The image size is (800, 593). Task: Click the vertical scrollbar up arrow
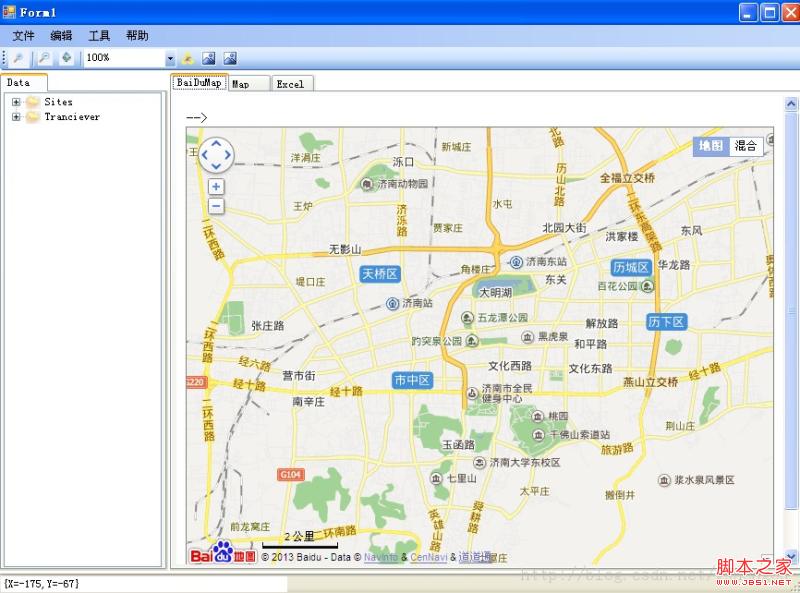(x=791, y=104)
